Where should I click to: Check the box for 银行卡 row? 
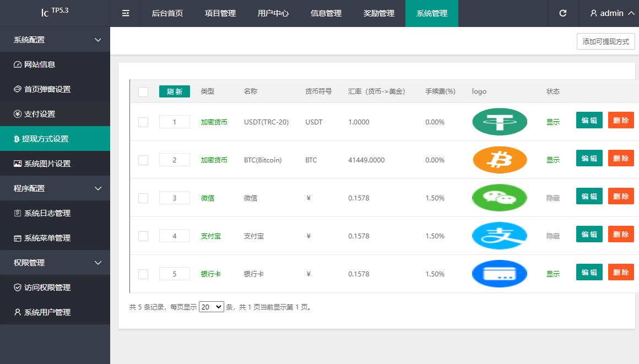143,274
